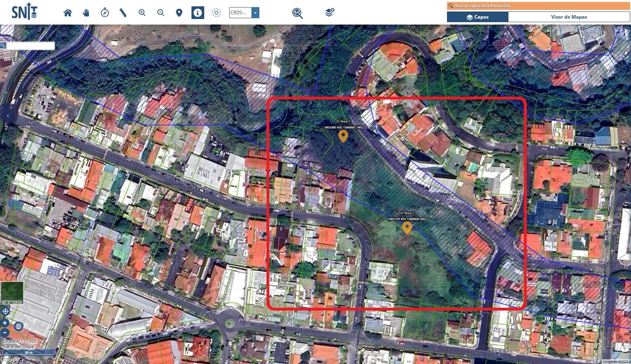
Task: Open the CR05 coordinate system dropdown
Action: click(x=255, y=13)
